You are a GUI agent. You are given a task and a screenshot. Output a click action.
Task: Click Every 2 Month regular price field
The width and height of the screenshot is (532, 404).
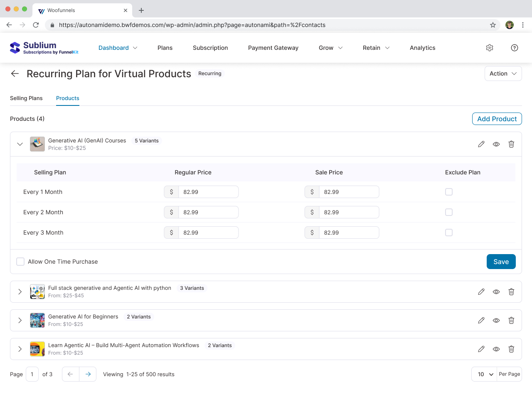208,212
